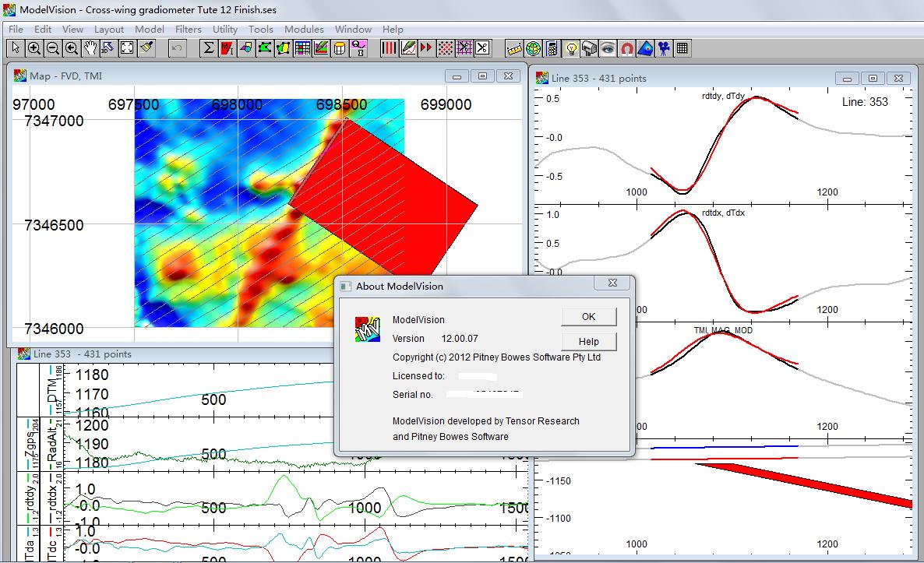Click the paintbrush redraw icon

pos(146,48)
